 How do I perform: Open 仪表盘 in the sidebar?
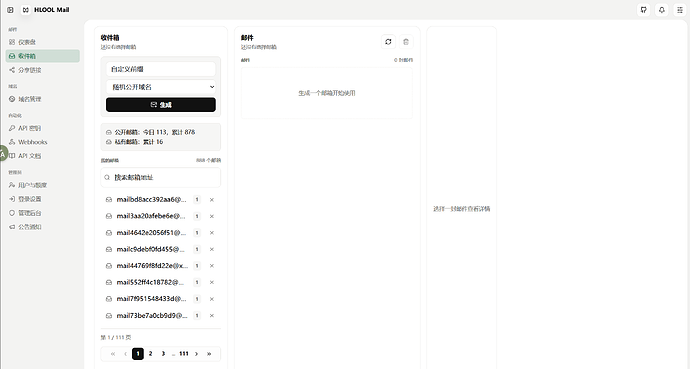pyautogui.click(x=43, y=42)
